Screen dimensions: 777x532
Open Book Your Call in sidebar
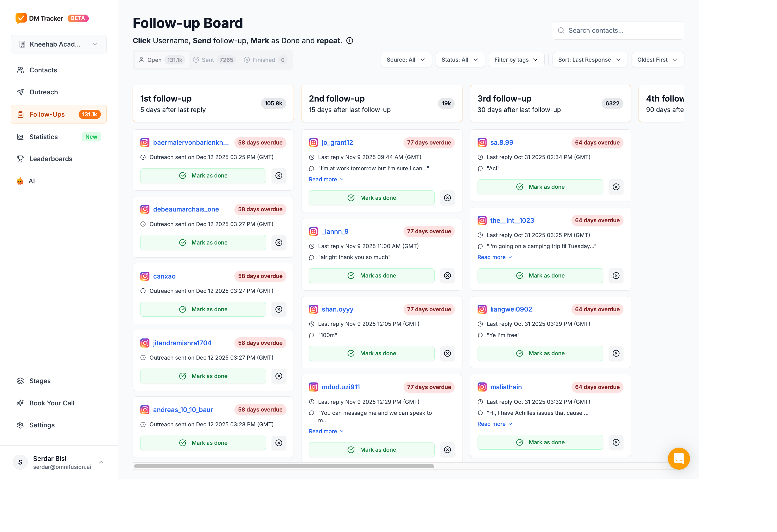click(59, 403)
